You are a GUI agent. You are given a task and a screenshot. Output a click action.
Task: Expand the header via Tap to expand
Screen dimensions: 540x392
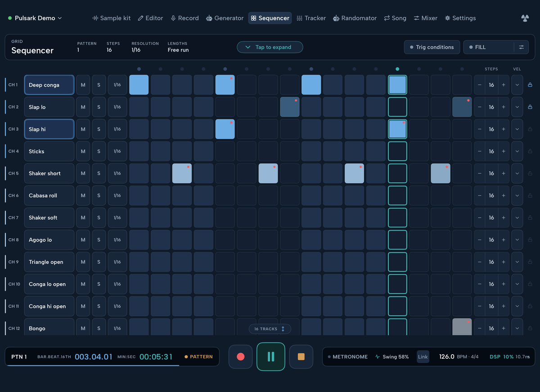tap(270, 47)
